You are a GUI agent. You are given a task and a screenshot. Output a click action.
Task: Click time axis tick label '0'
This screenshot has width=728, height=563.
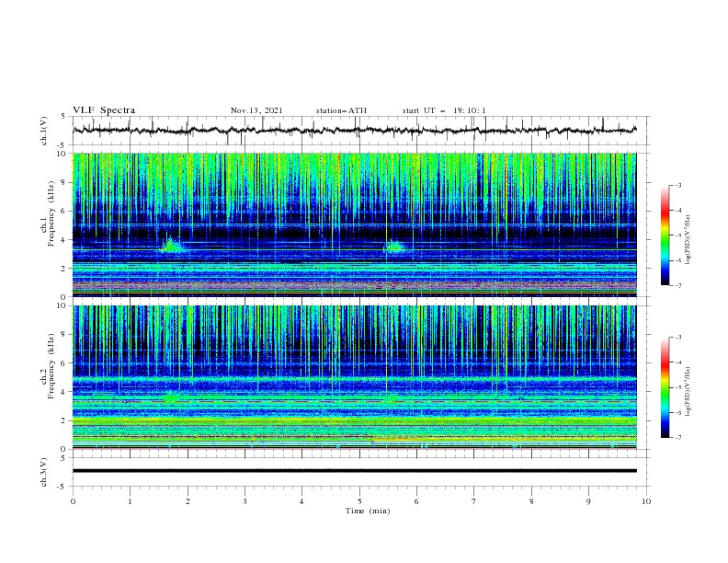coord(73,501)
